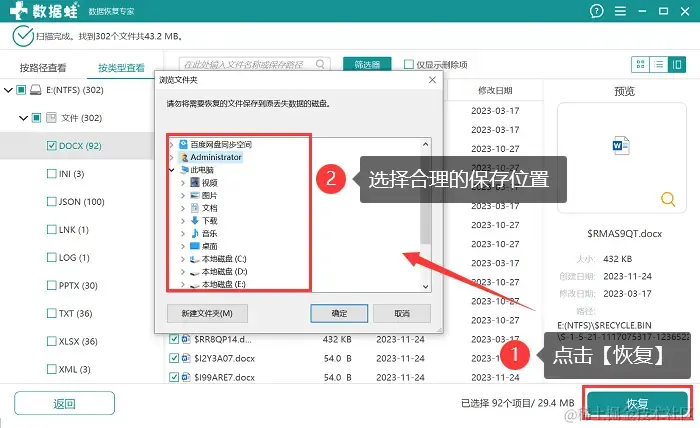Click the search magnifier in the search box
Image resolution: width=700 pixels, height=428 pixels.
pyautogui.click(x=320, y=64)
